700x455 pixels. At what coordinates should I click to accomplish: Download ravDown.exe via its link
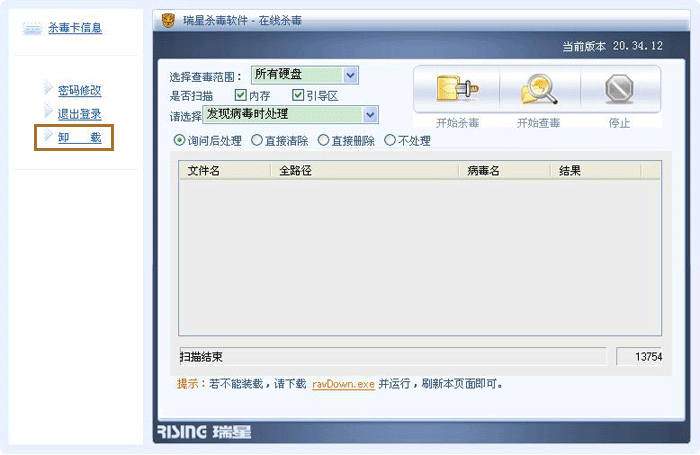343,384
